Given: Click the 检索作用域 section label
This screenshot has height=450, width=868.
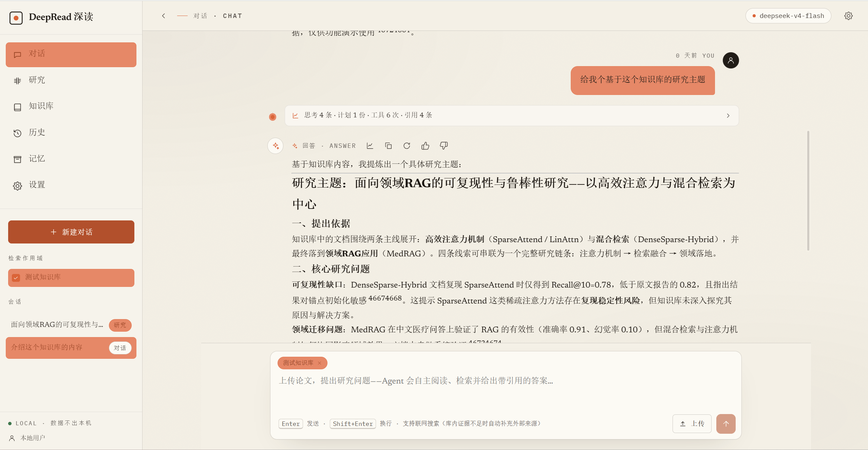Looking at the screenshot, I should click(25, 258).
